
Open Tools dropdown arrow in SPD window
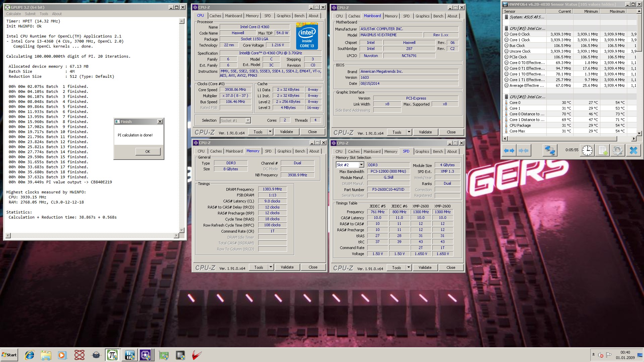tap(409, 267)
